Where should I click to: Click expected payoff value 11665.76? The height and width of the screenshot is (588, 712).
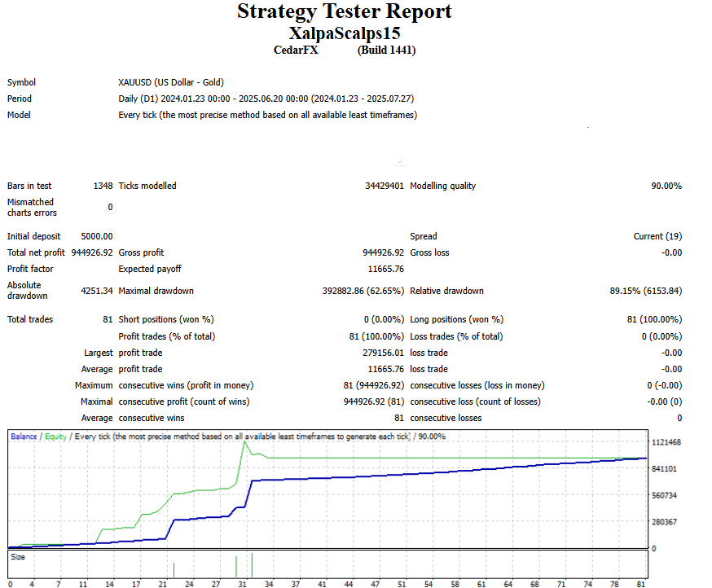tap(385, 269)
